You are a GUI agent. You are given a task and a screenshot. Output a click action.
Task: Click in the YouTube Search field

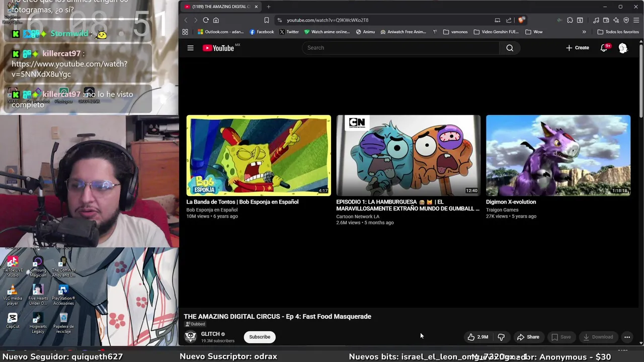(401, 48)
